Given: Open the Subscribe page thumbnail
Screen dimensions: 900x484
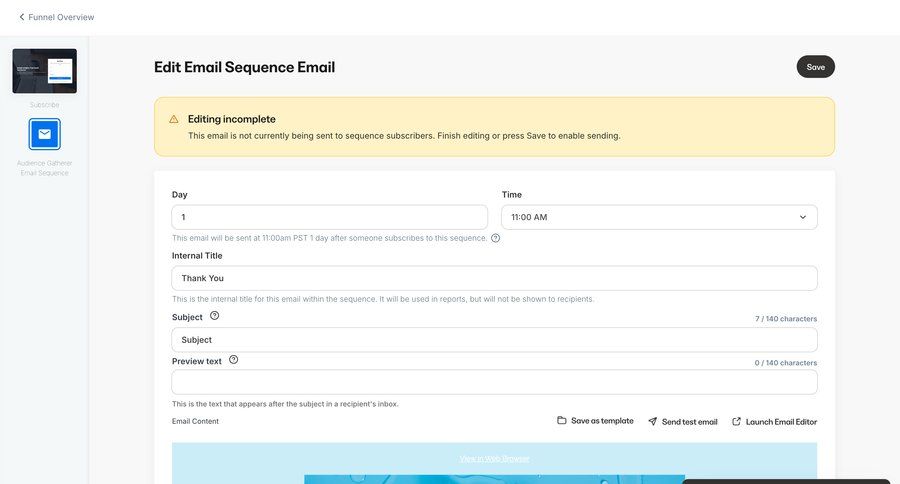Looking at the screenshot, I should click(45, 71).
